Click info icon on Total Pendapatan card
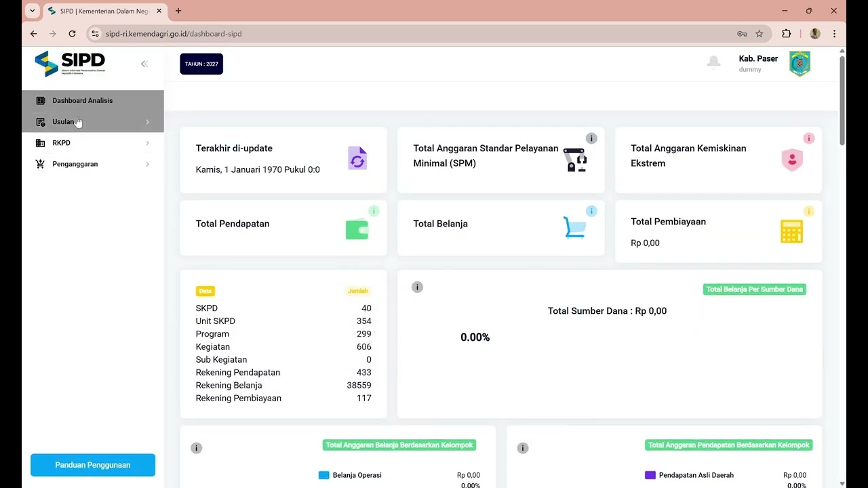 [374, 211]
